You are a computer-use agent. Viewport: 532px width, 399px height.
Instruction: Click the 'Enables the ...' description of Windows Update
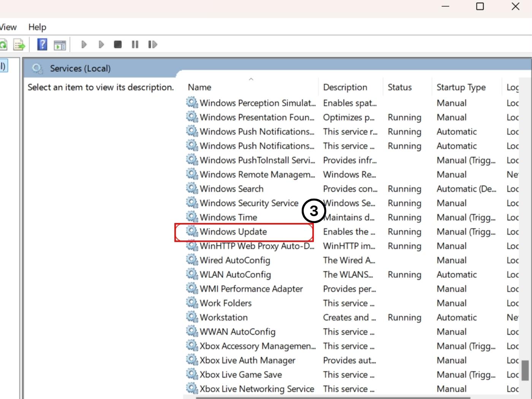[x=349, y=232]
